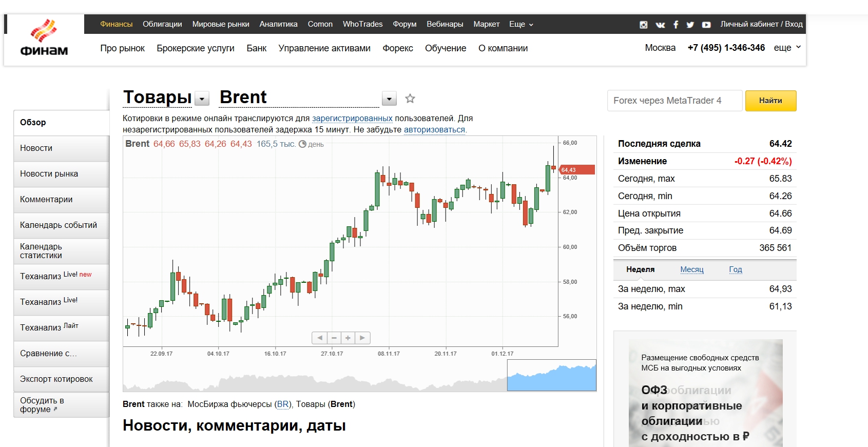Click the Twitter bird icon
This screenshot has height=447, width=868.
(690, 25)
